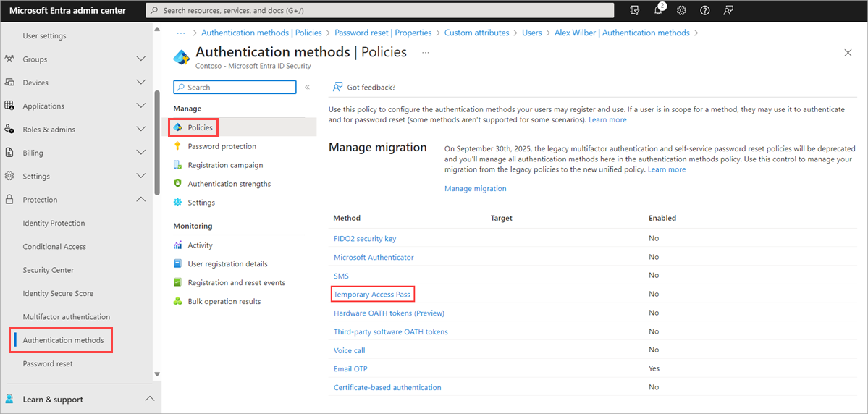The image size is (868, 414).
Task: Click the help question mark icon
Action: [x=704, y=11]
